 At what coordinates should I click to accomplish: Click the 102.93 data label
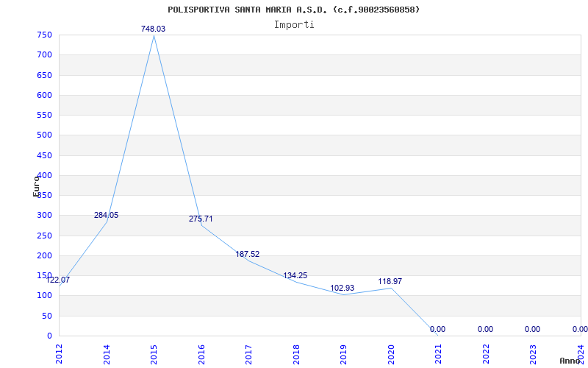click(342, 288)
